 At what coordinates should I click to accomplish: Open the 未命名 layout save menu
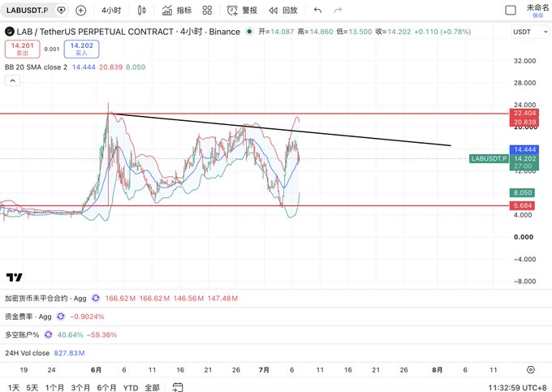point(537,11)
